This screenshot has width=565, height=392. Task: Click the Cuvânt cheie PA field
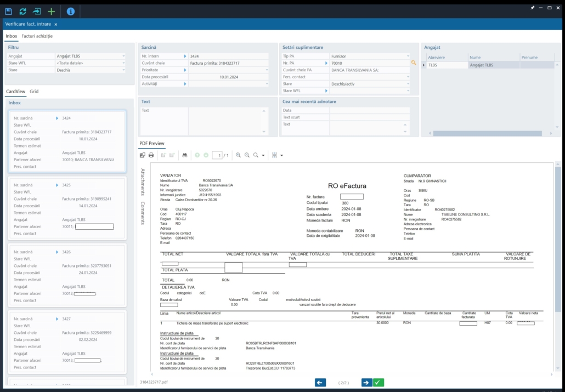(370, 70)
